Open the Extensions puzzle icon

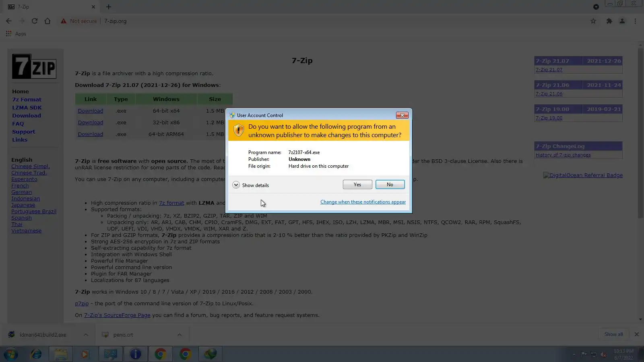(609, 21)
